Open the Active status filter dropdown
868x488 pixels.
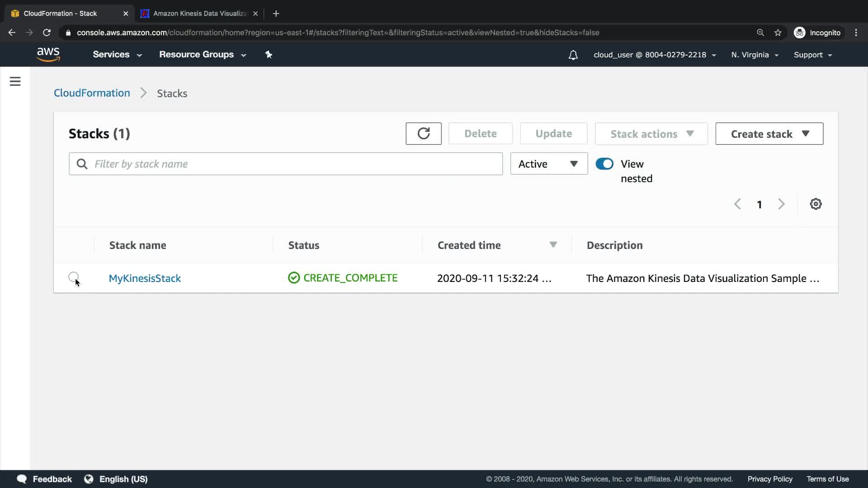(548, 164)
